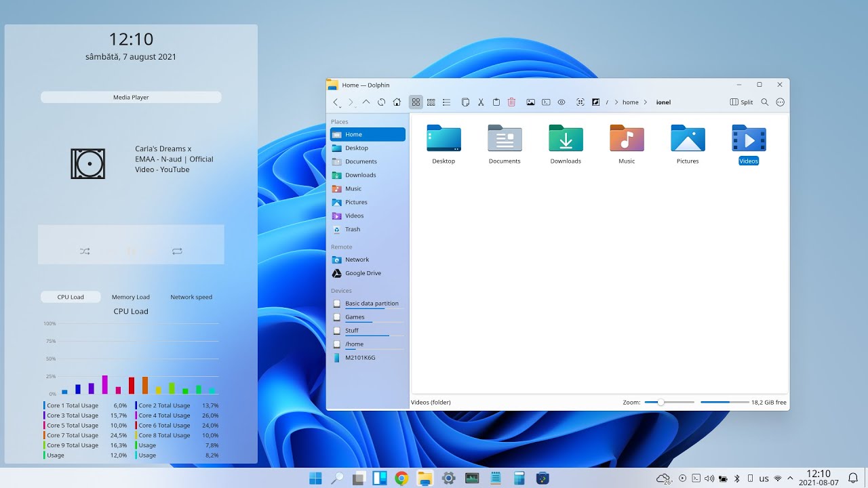Open the Documents folder in file view

point(505,139)
